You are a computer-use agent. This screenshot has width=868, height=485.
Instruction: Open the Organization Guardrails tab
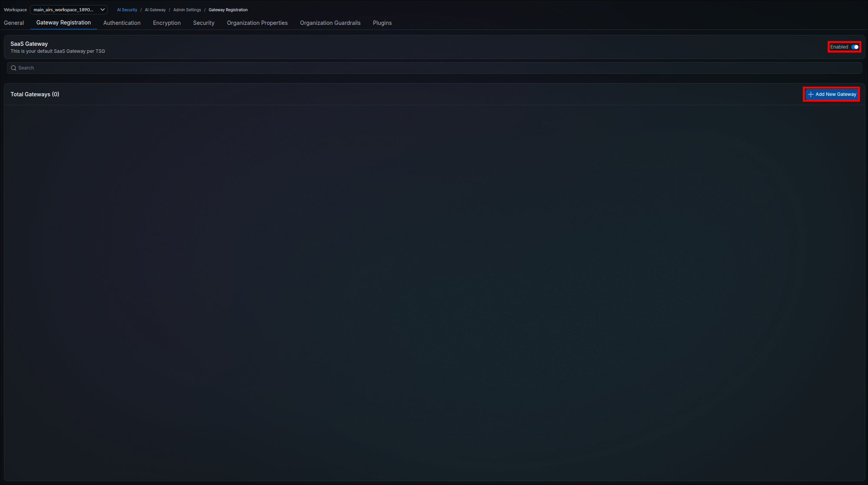(330, 23)
